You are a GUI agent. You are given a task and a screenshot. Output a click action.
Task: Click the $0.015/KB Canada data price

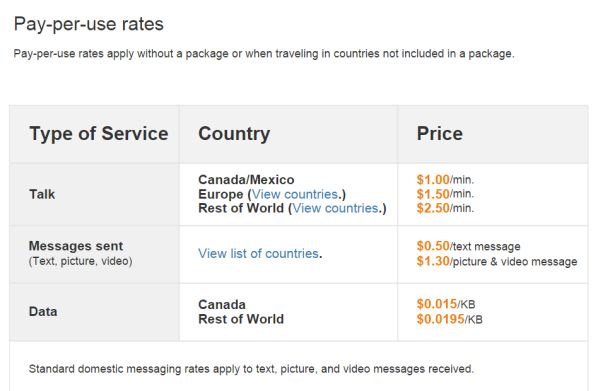pos(446,304)
